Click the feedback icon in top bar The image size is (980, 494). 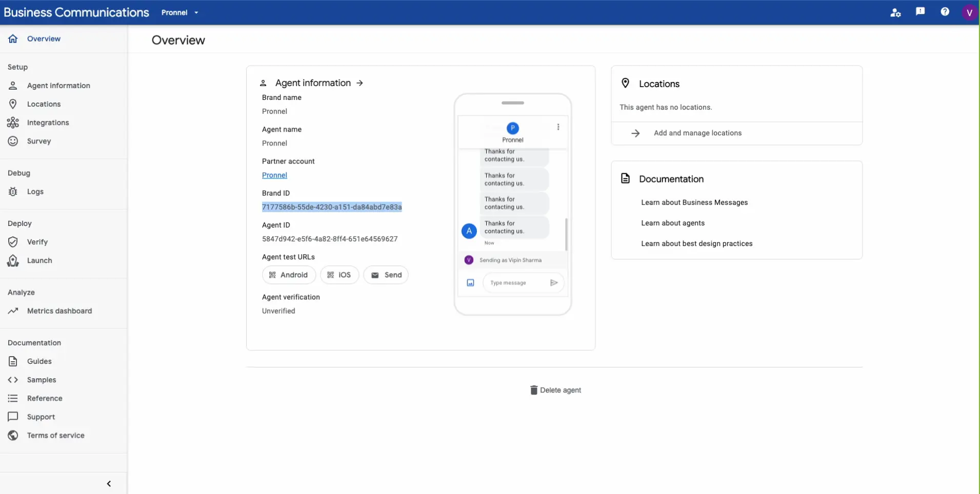920,12
